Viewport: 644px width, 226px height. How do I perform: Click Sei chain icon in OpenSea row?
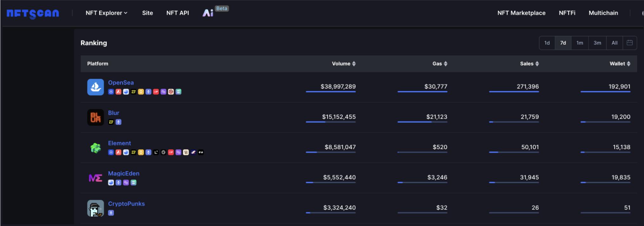(x=171, y=92)
